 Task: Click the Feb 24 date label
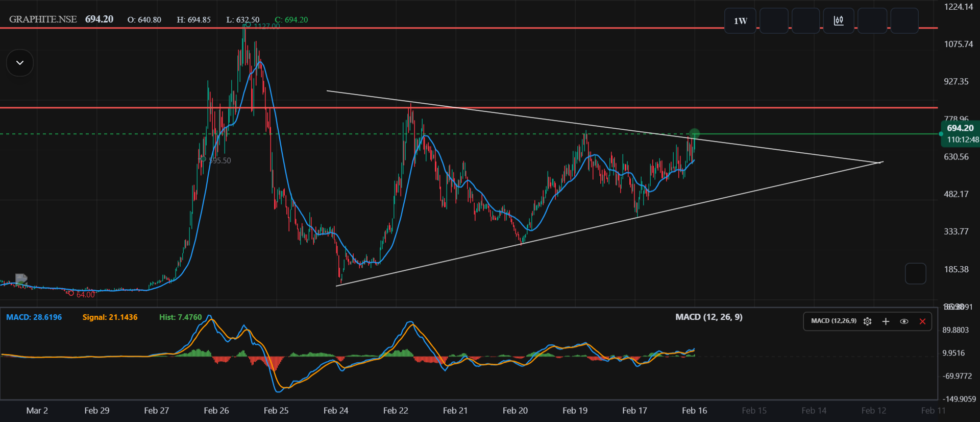pos(336,411)
